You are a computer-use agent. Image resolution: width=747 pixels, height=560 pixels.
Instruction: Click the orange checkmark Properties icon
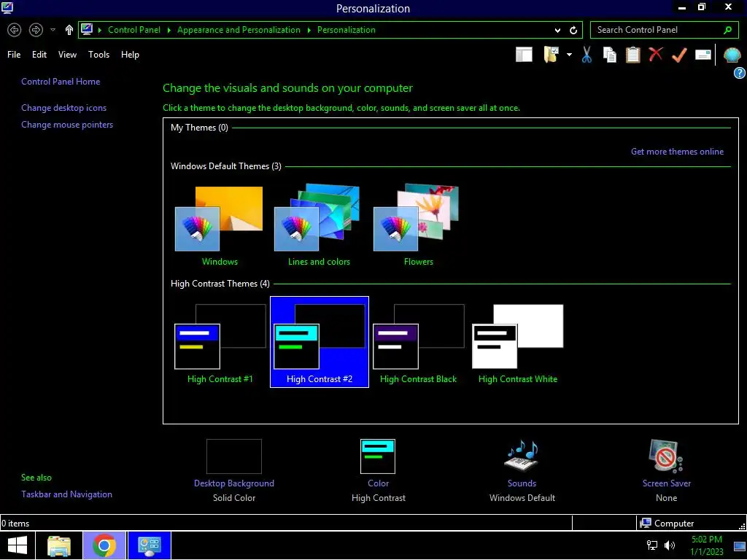[679, 55]
